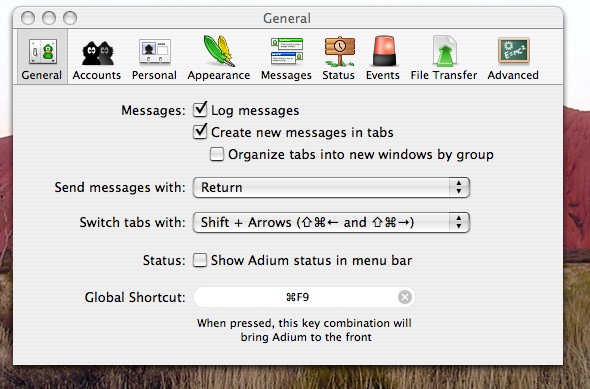The image size is (590, 389).
Task: Click the 'When pressed, this key combination will' text
Action: click(304, 323)
